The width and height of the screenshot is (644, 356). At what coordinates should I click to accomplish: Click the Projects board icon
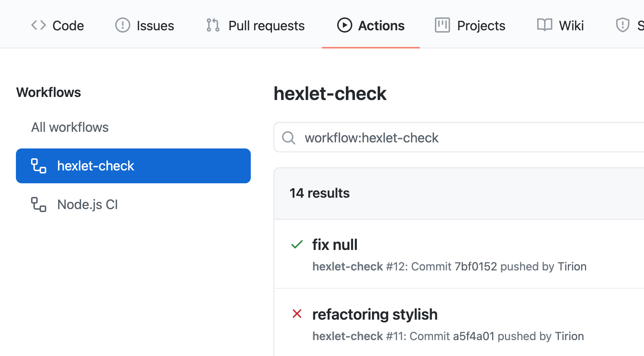[x=442, y=25]
